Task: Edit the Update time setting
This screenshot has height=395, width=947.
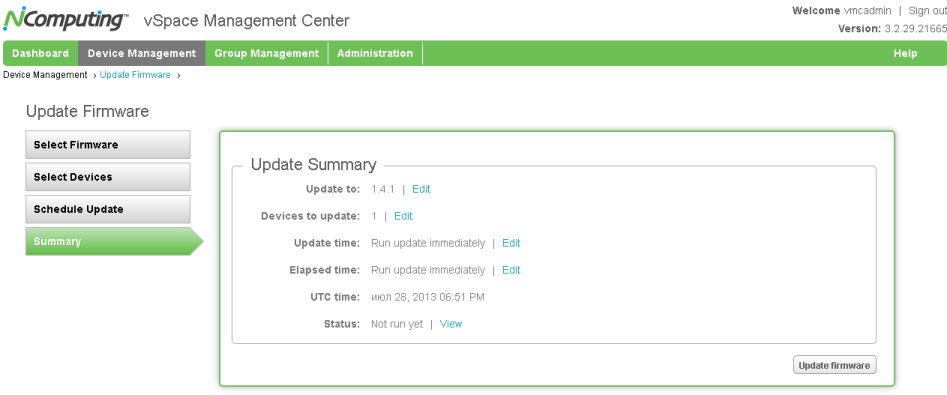Action: [511, 243]
